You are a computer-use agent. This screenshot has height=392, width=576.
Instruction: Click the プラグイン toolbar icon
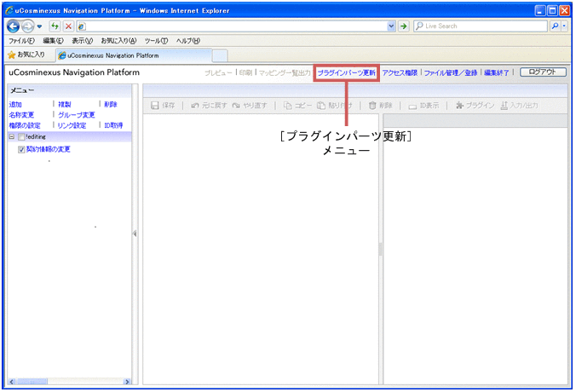[x=460, y=106]
